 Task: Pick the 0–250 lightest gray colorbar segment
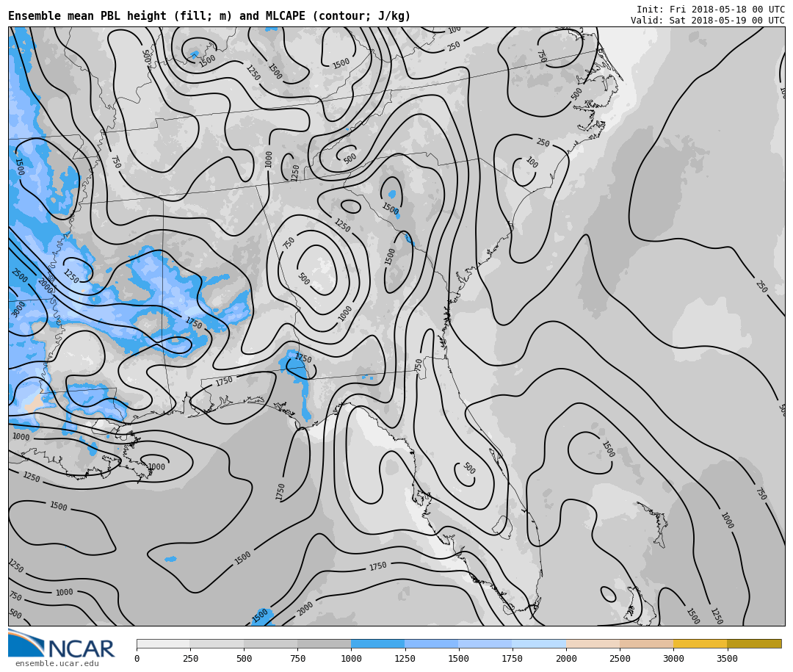[x=163, y=643]
